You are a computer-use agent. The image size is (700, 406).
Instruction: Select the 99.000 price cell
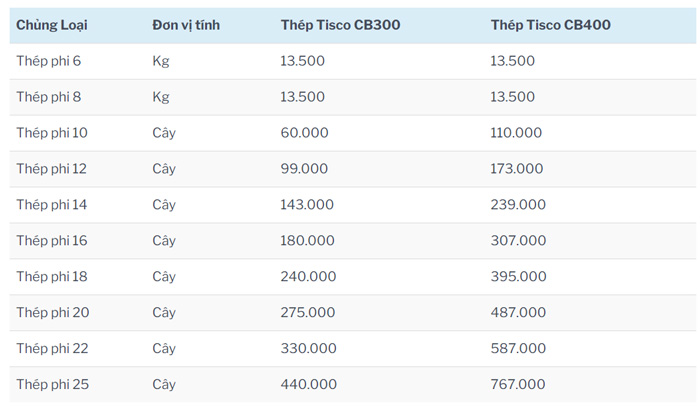click(304, 169)
